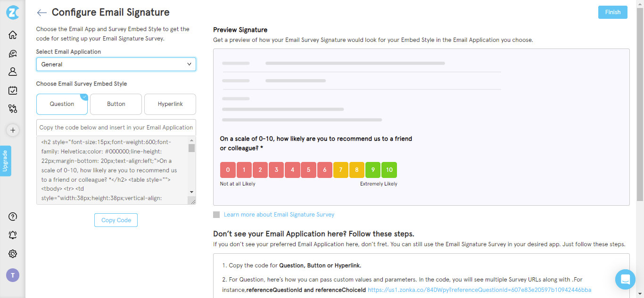Open the Zonka Feedback home icon
Viewport: 644px width, 298px height.
(13, 35)
